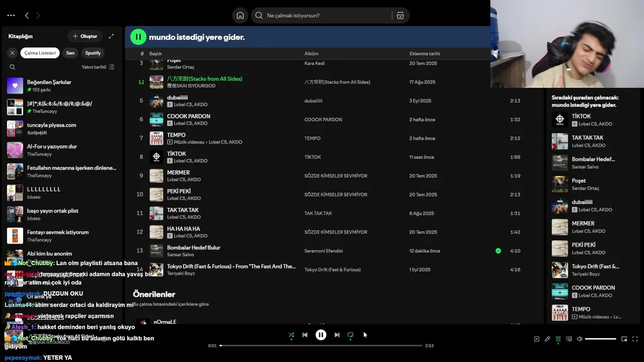
Task: Open the Seremoni Efendisi album link
Action: (x=324, y=251)
